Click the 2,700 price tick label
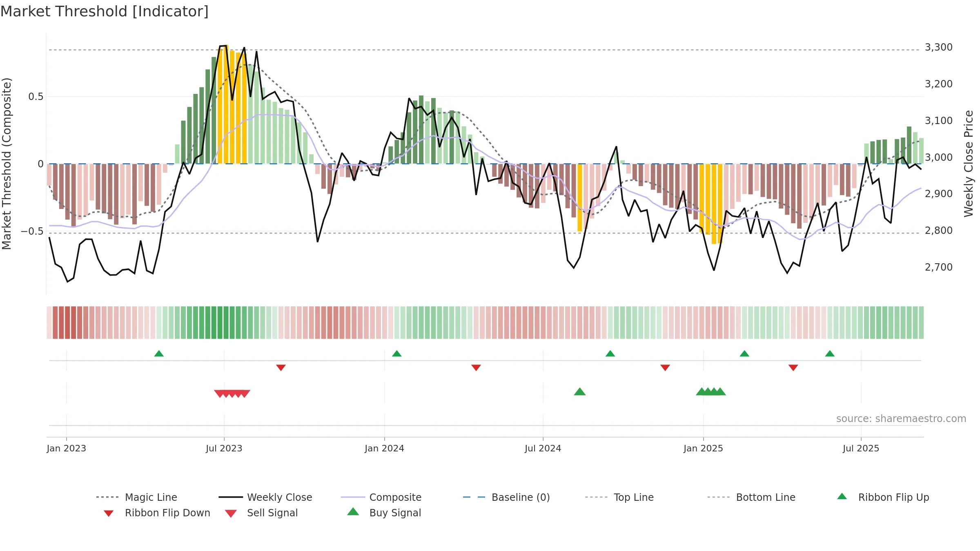This screenshot has height=551, width=980. (x=939, y=267)
